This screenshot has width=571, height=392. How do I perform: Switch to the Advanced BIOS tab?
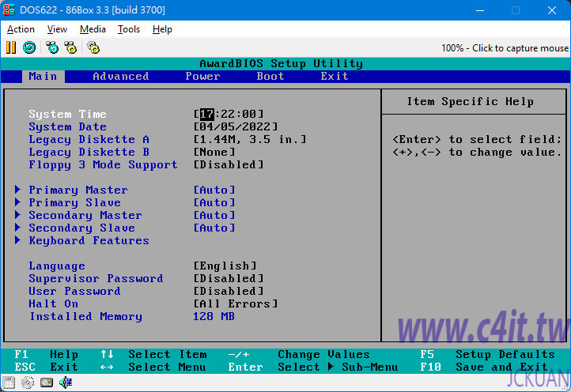121,77
